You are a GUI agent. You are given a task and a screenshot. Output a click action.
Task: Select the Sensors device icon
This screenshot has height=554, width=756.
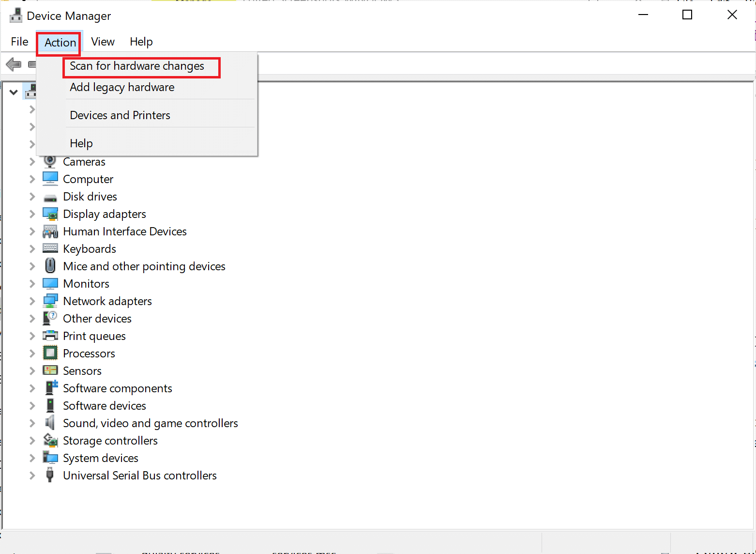click(50, 370)
